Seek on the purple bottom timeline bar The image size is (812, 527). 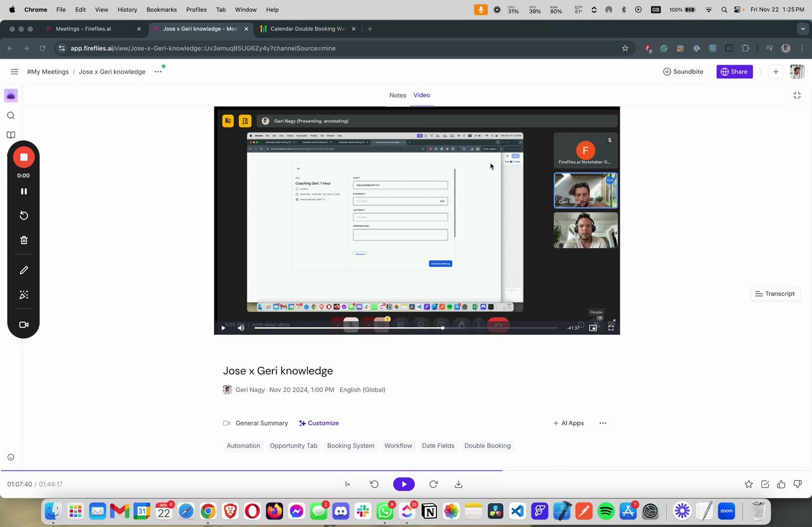click(x=406, y=471)
